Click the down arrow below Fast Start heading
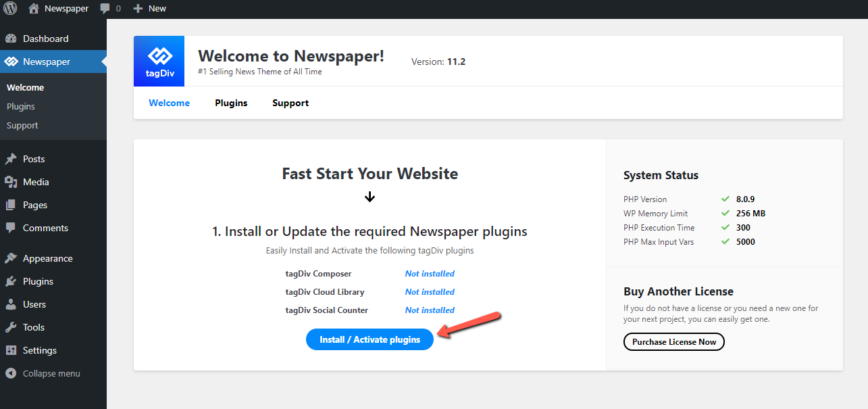868x409 pixels. (369, 197)
